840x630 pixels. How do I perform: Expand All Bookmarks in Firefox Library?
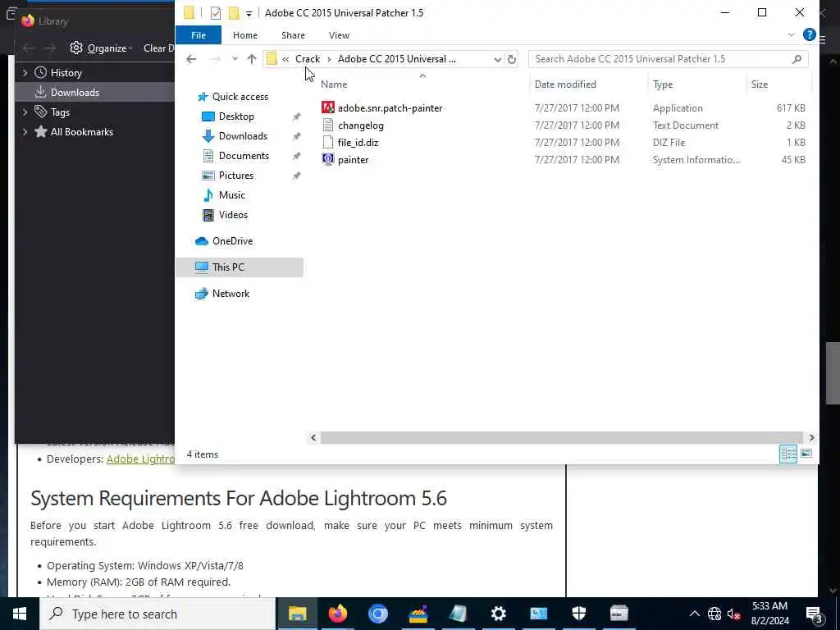(x=25, y=132)
